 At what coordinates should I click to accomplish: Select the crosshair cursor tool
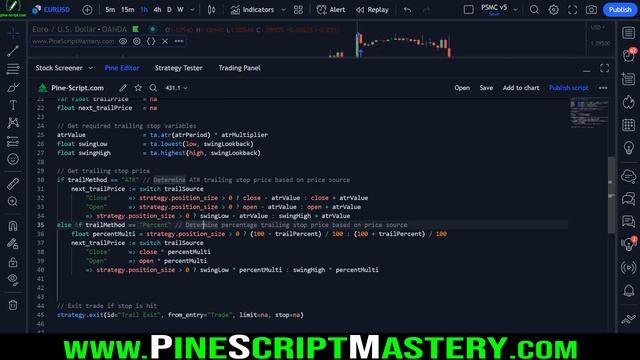pos(13,33)
